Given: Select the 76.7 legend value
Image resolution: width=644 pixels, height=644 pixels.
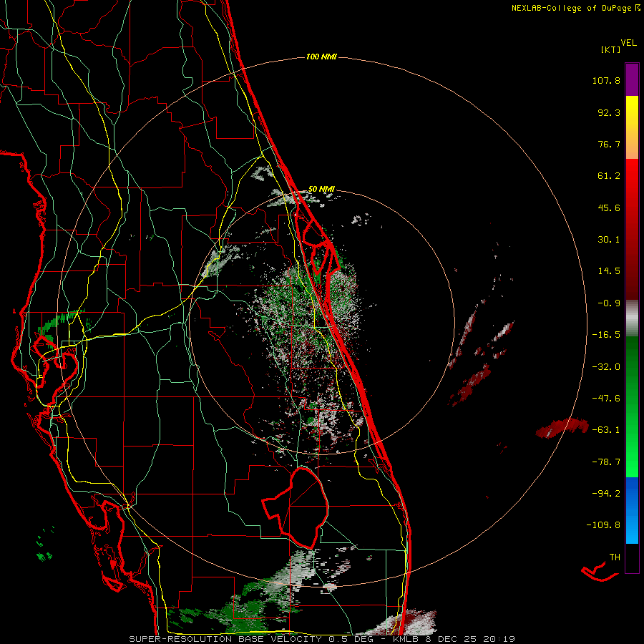Looking at the screenshot, I should [x=609, y=144].
